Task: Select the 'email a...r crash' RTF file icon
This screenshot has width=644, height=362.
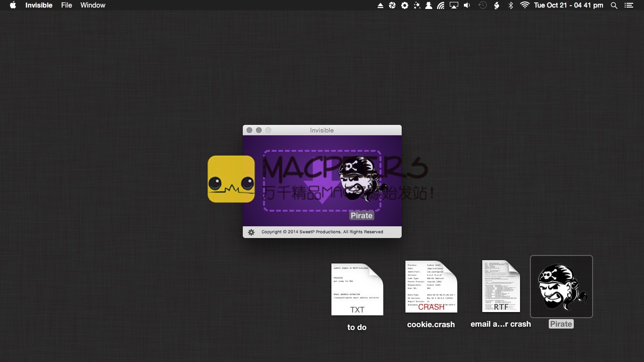Action: 501,286
